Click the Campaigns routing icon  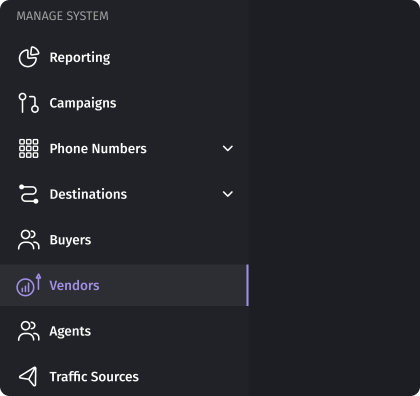(29, 103)
